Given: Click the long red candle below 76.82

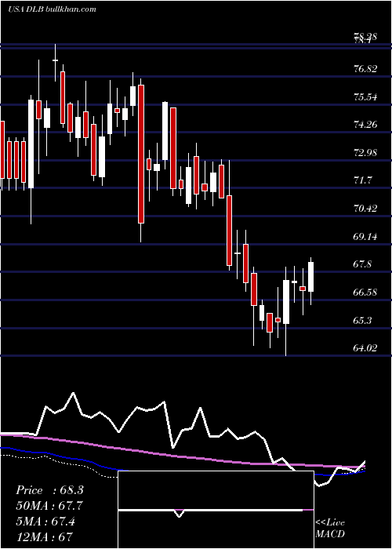Looking at the screenshot, I should 141,154.
